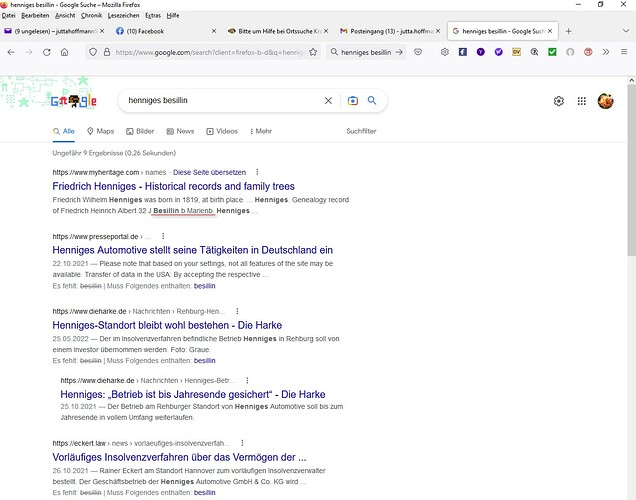Go forward using browser forward arrow
Image resolution: width=636 pixels, height=500 pixels.
click(29, 52)
